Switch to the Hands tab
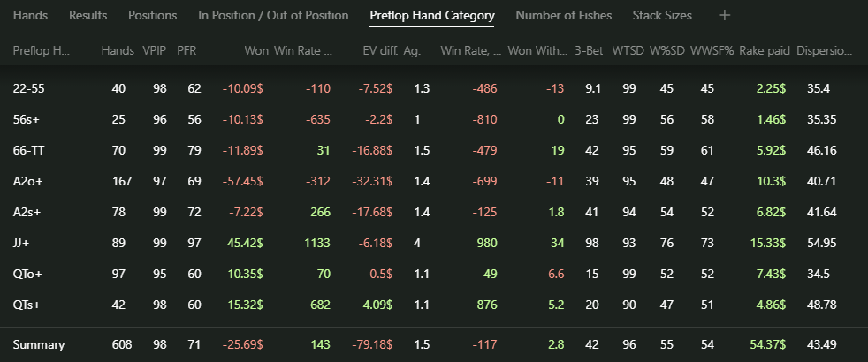This screenshot has width=868, height=362. coord(30,16)
